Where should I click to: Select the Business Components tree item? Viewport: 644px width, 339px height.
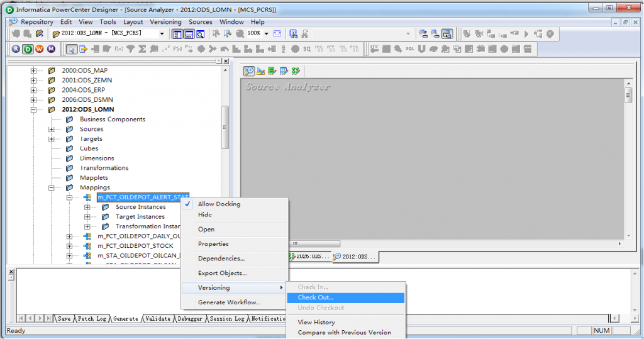click(112, 119)
